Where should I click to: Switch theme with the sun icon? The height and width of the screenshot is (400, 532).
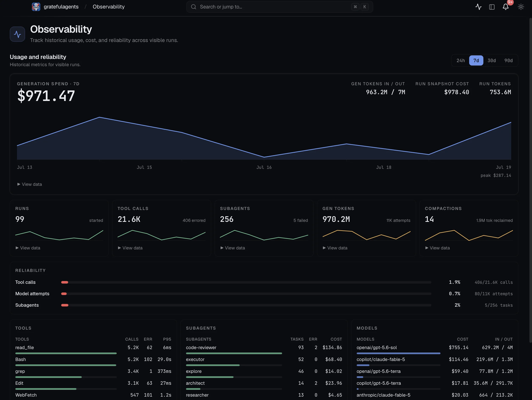521,7
